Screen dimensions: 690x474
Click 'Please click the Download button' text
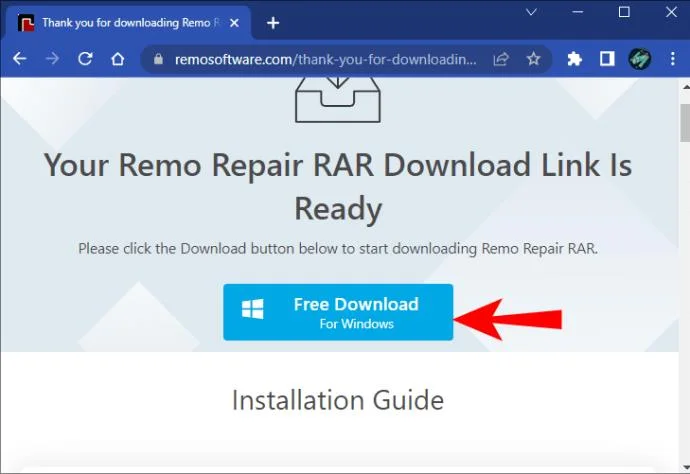338,249
